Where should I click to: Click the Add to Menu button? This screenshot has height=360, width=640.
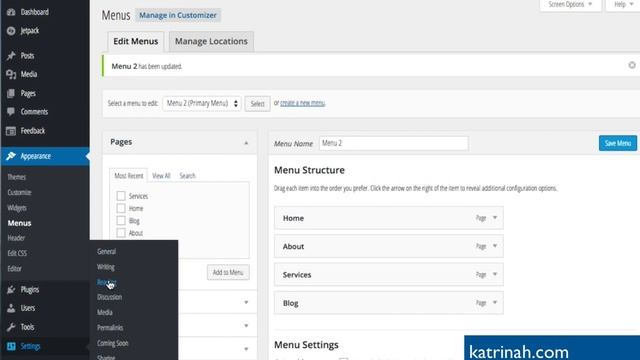pos(228,272)
